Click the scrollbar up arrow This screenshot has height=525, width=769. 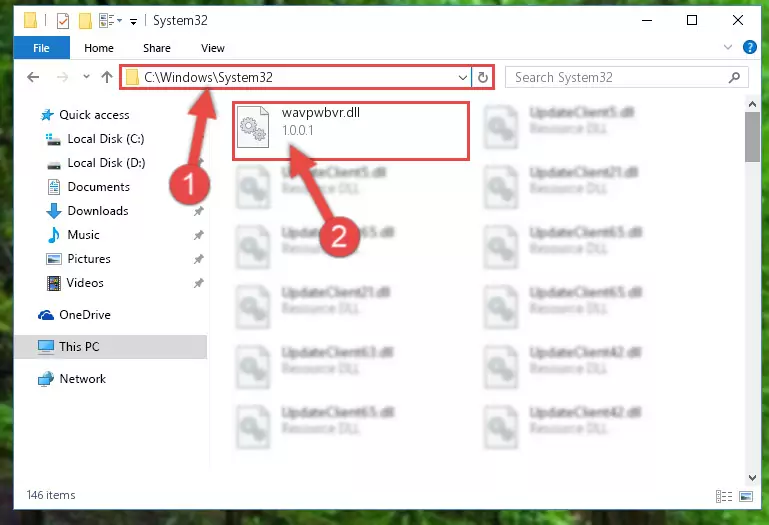pyautogui.click(x=752, y=104)
